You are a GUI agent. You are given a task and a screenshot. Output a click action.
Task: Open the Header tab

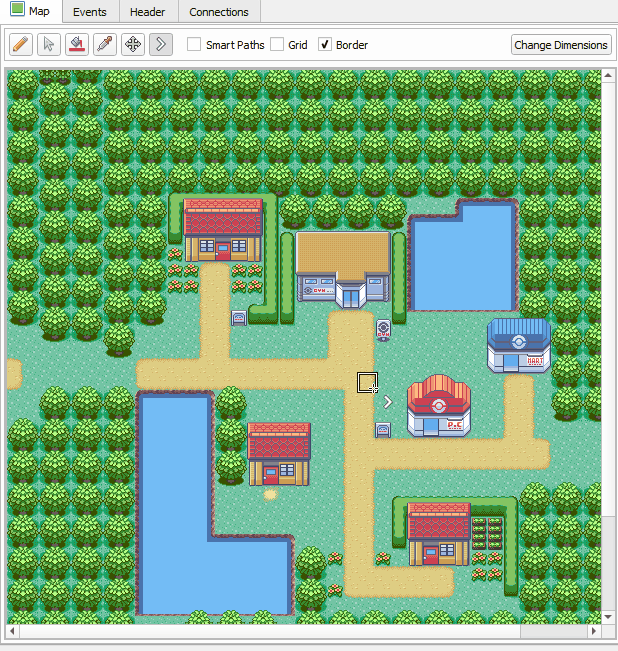(147, 12)
